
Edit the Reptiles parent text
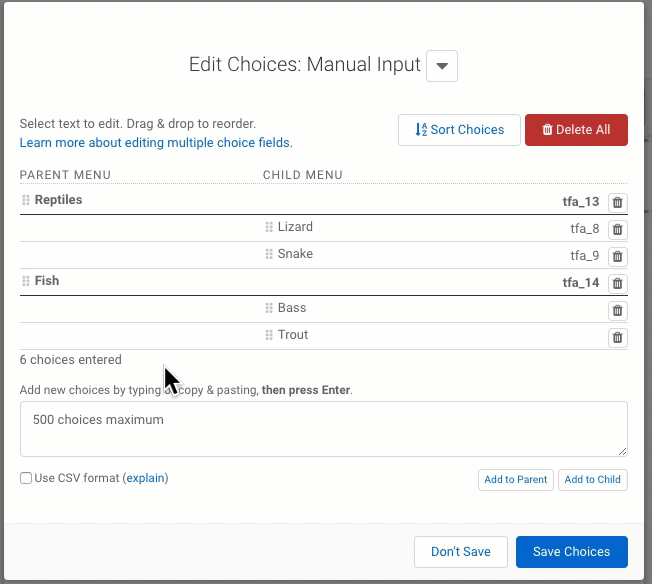[x=59, y=200]
